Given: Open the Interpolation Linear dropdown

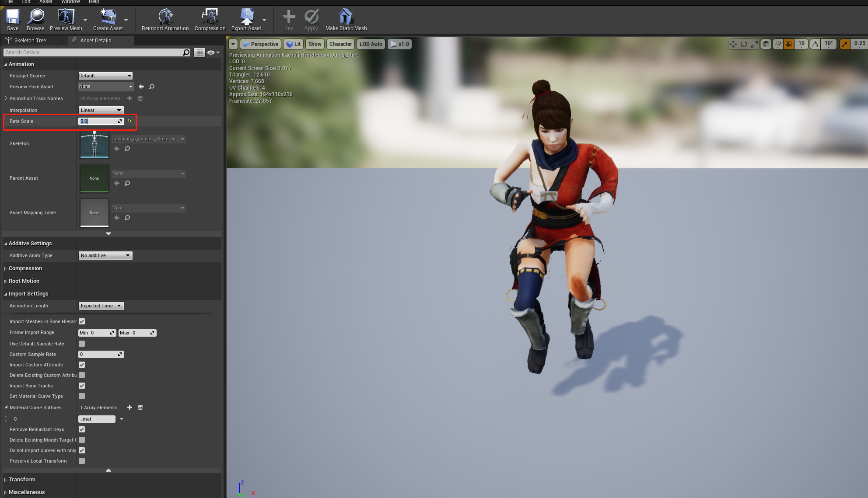Looking at the screenshot, I should pyautogui.click(x=101, y=110).
